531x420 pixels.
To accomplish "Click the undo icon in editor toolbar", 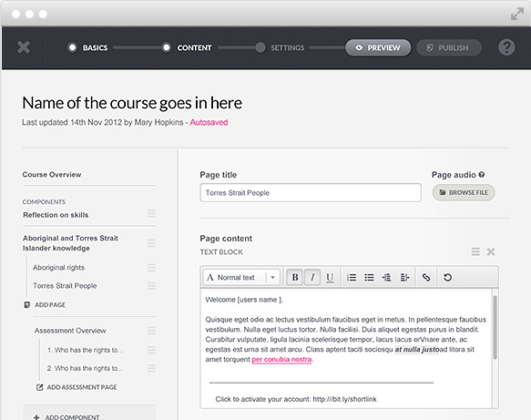I will [x=447, y=278].
